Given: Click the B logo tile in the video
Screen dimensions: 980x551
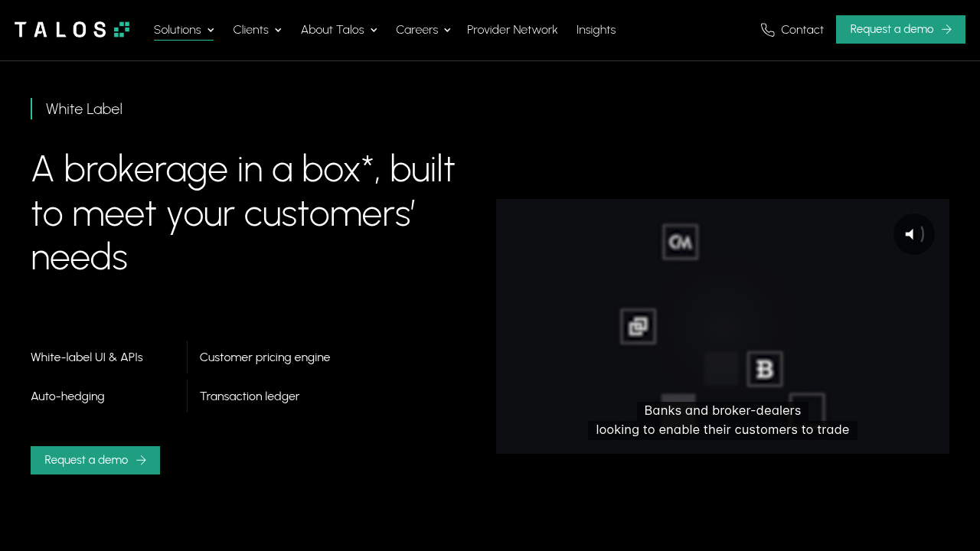Looking at the screenshot, I should point(764,370).
